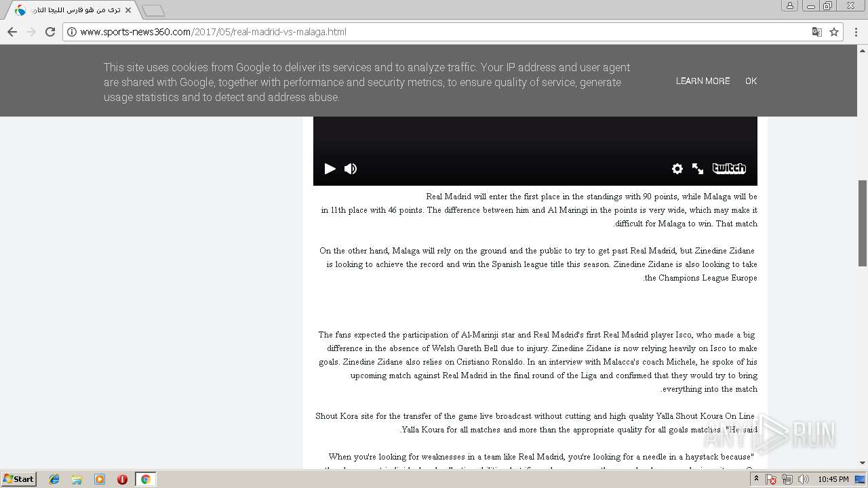868x488 pixels.
Task: Open network tray icon
Action: click(787, 479)
